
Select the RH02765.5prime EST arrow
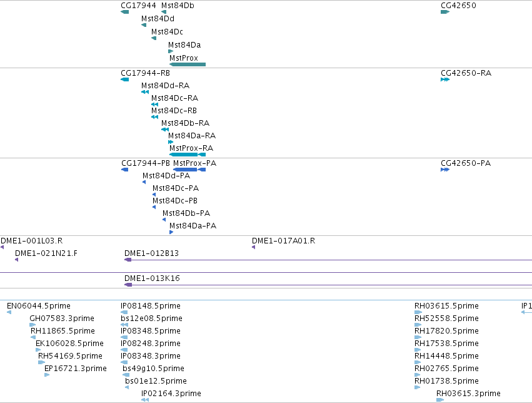(x=418, y=375)
